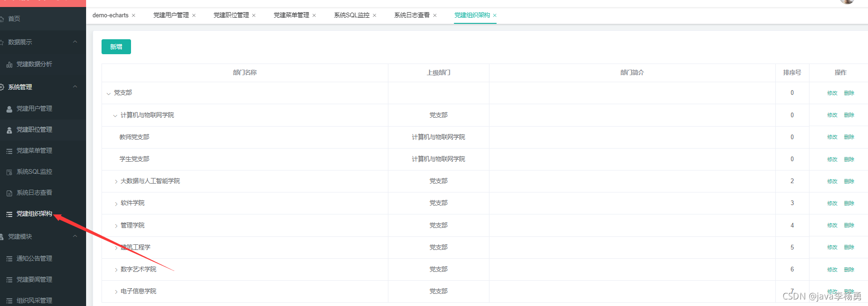Image resolution: width=868 pixels, height=306 pixels.
Task: Close the 系统日志查看 tab
Action: [x=435, y=15]
